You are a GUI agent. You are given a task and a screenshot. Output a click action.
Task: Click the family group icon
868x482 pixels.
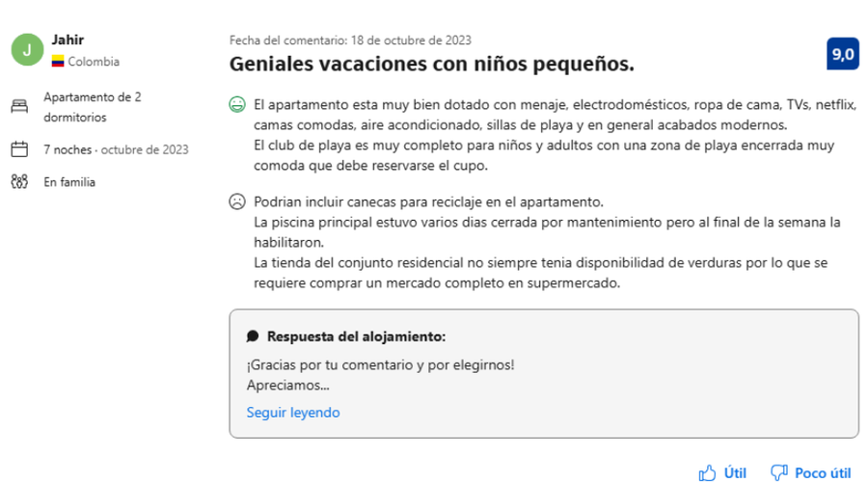coord(18,181)
